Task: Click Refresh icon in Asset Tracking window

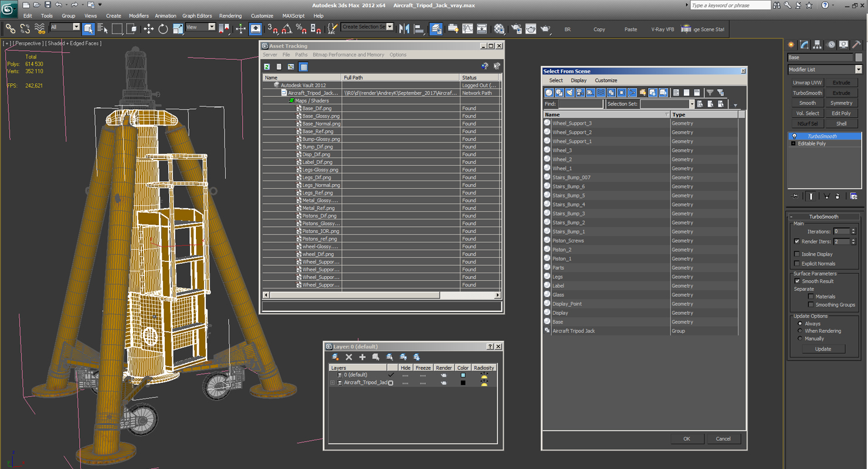Action: click(267, 67)
